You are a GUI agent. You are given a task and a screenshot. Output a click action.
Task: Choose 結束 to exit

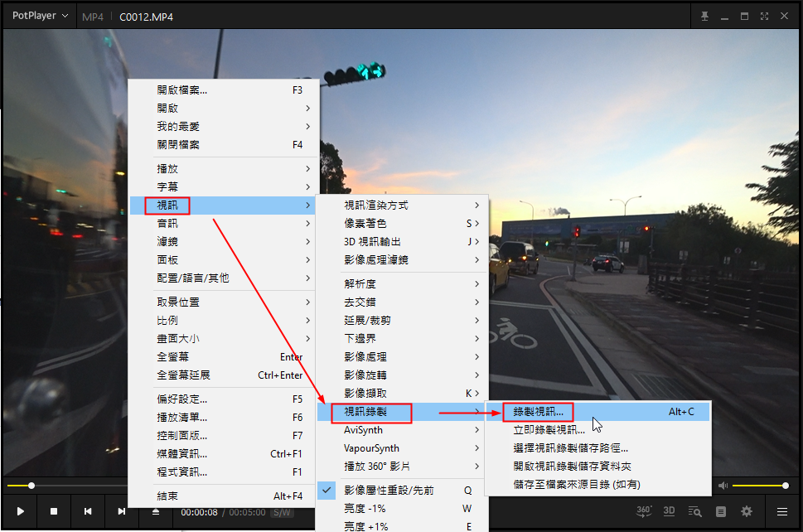(x=224, y=496)
